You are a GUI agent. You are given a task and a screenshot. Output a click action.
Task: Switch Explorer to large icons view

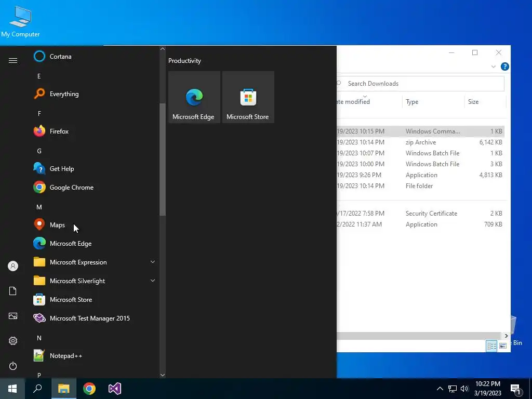pos(503,345)
